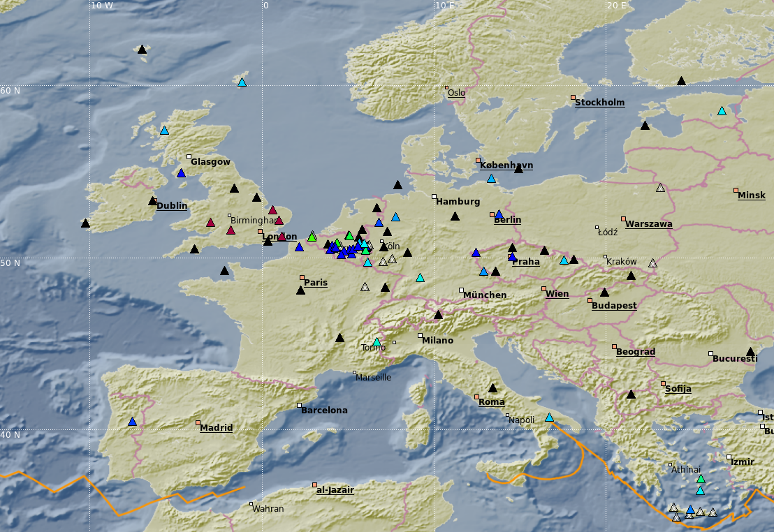Click the Barcelona city square marker
Image resolution: width=774 pixels, height=532 pixels.
tap(300, 406)
